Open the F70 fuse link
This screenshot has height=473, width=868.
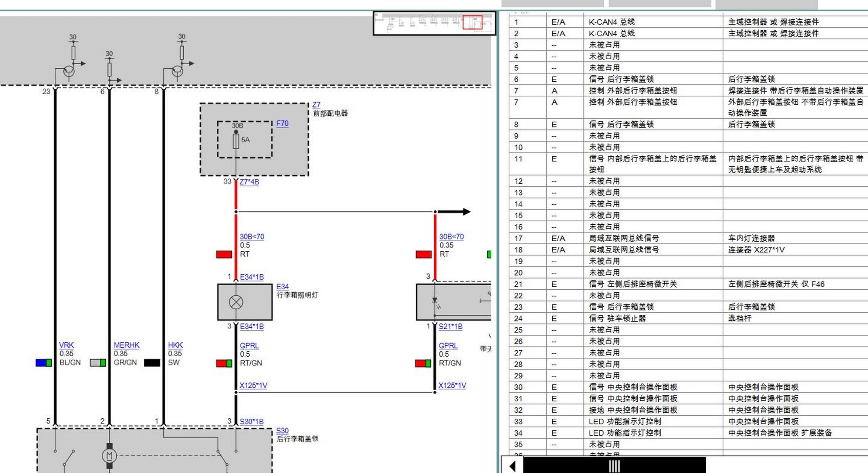[x=282, y=123]
